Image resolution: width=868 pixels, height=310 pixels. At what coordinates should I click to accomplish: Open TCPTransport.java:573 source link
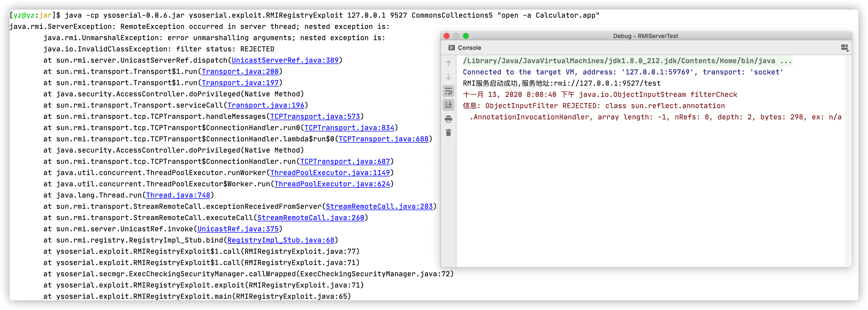(315, 117)
